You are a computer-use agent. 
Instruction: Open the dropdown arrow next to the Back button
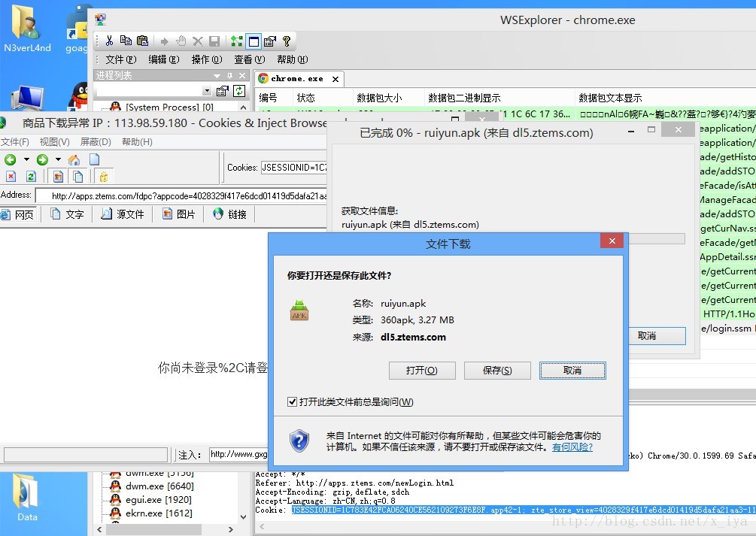[x=26, y=159]
